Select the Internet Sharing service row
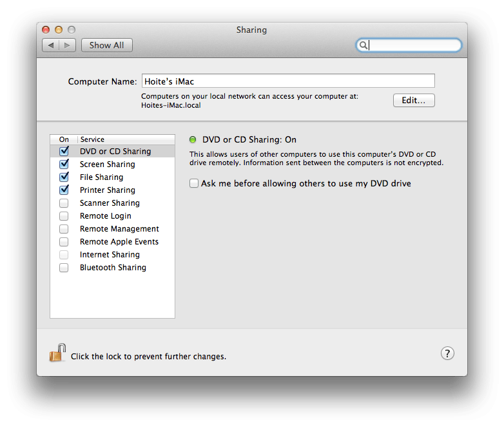The height and width of the screenshot is (427, 504). (x=113, y=255)
